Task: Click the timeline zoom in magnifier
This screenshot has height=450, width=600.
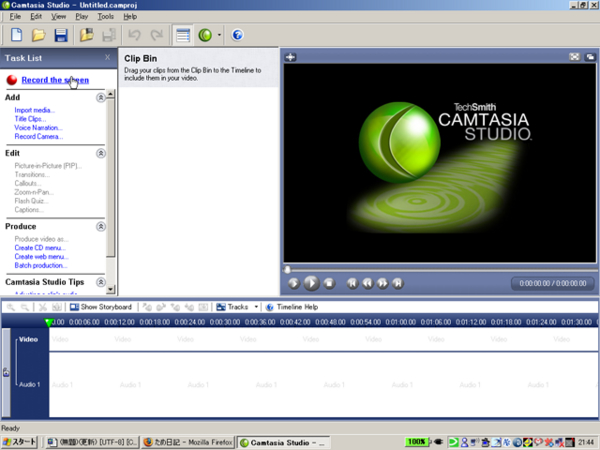Action: (11, 307)
